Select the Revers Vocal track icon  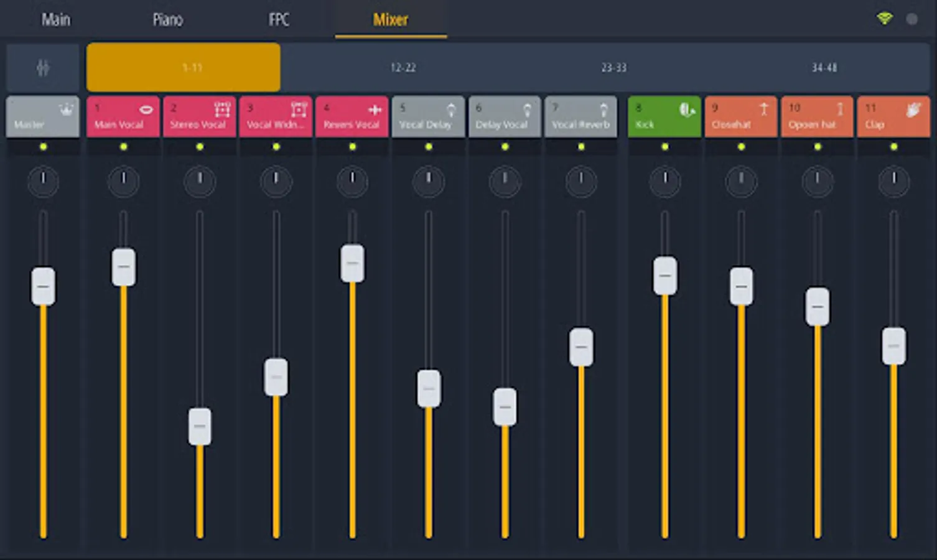tap(375, 110)
